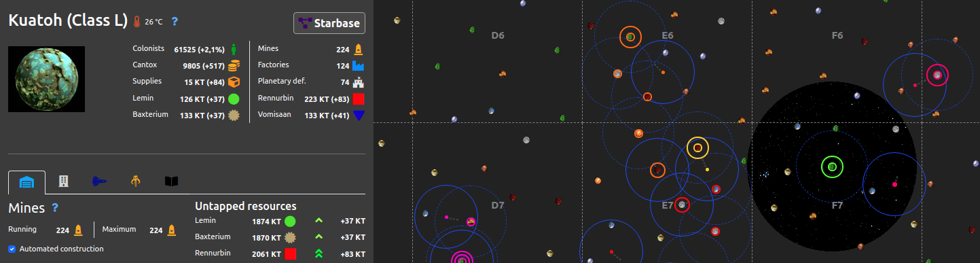The image size is (980, 263).
Task: Click the Baxterium gear icon in planet stats
Action: coord(234,115)
